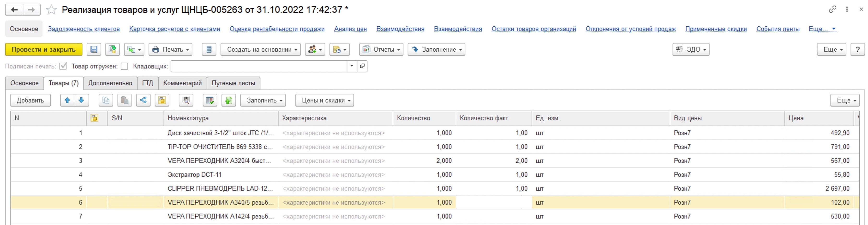Open the Задолженность клиентов link
The height and width of the screenshot is (225, 868).
tap(84, 29)
